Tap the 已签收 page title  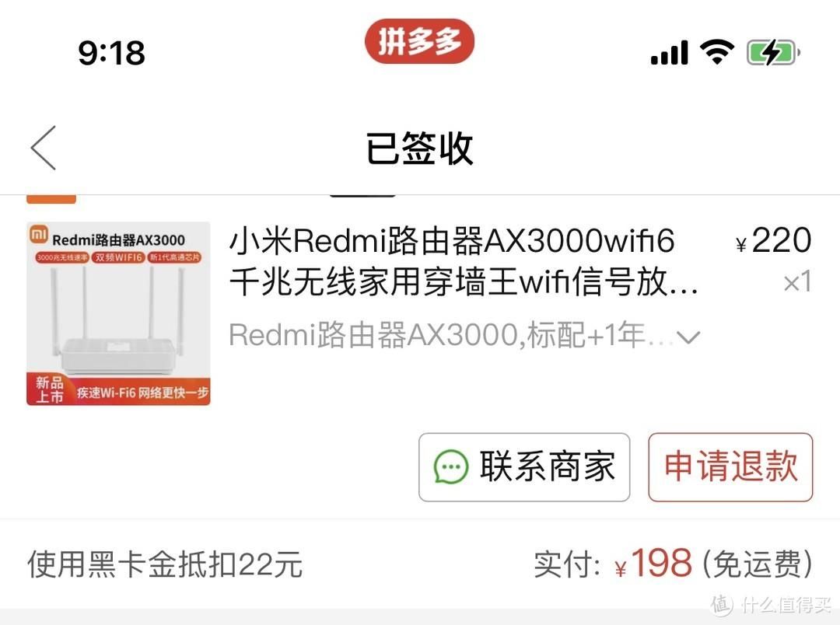click(x=419, y=148)
